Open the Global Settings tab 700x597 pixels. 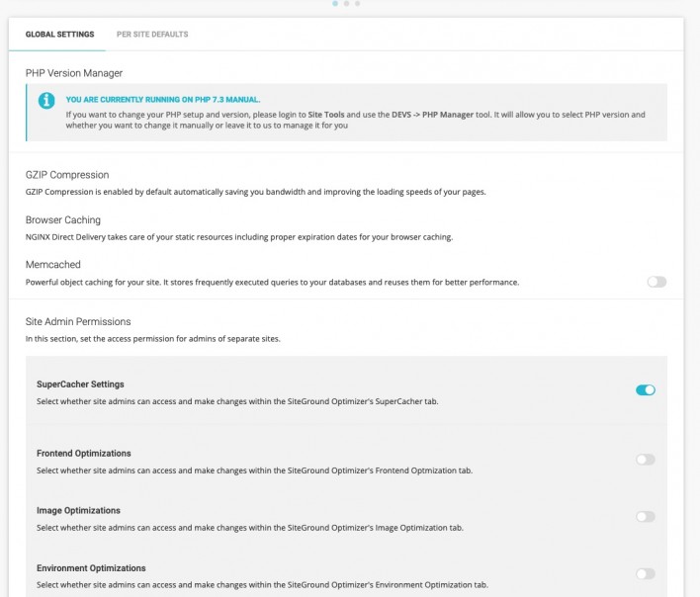tap(60, 35)
